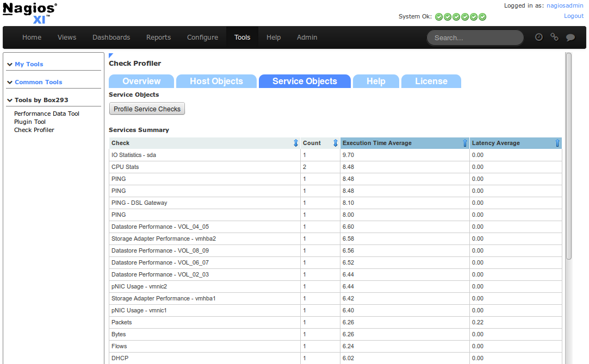Click the last System Ok green checkmark

(483, 17)
